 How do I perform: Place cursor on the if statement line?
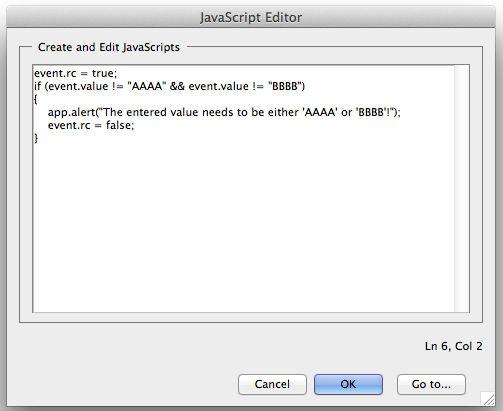point(169,86)
